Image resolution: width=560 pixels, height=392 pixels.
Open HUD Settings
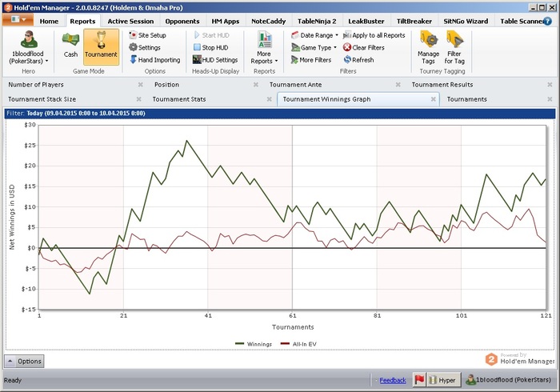tap(214, 60)
